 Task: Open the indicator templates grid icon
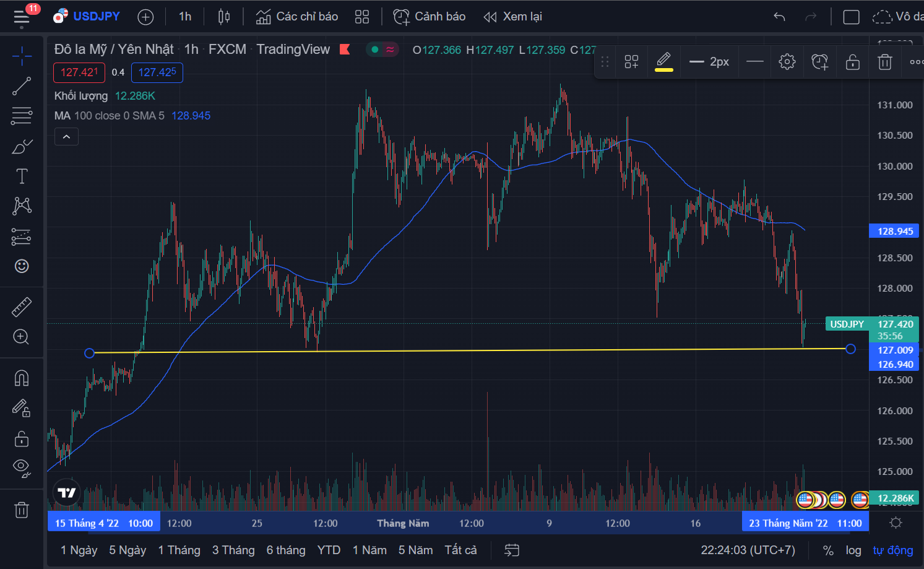pyautogui.click(x=362, y=17)
